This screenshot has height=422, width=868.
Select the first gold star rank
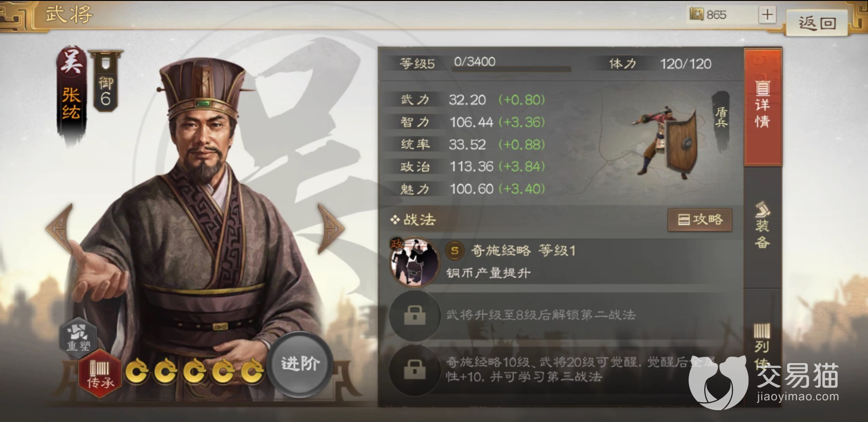[137, 371]
